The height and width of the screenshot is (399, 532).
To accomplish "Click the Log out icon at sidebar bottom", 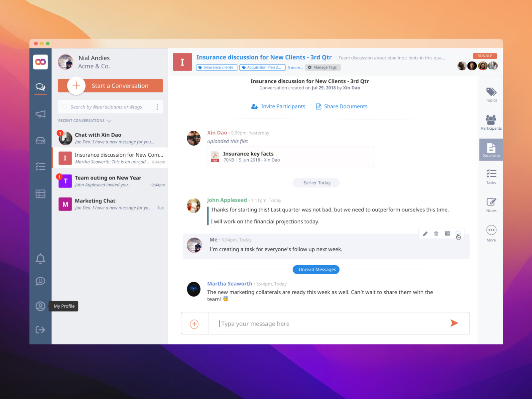I will 40,330.
